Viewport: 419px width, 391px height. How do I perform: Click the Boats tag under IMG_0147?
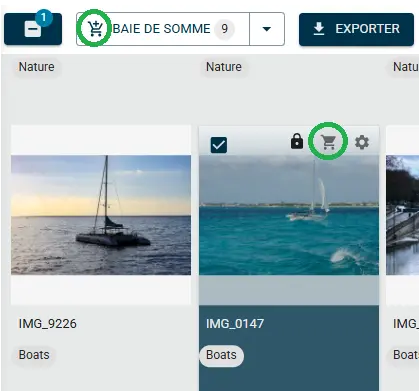[221, 355]
